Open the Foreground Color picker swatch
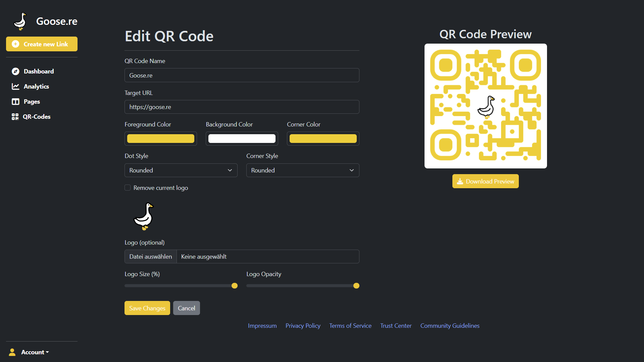 (x=161, y=139)
